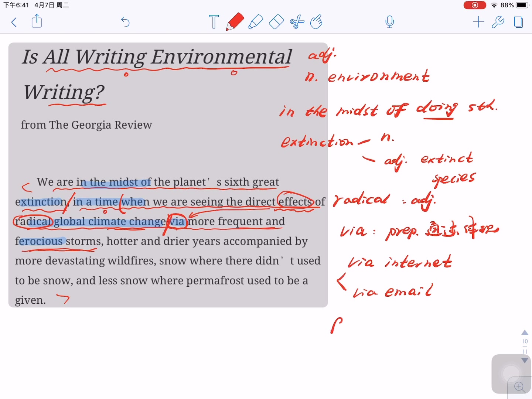Image resolution: width=532 pixels, height=399 pixels.
Task: Tap the handwritten word 'species'
Action: click(x=454, y=179)
